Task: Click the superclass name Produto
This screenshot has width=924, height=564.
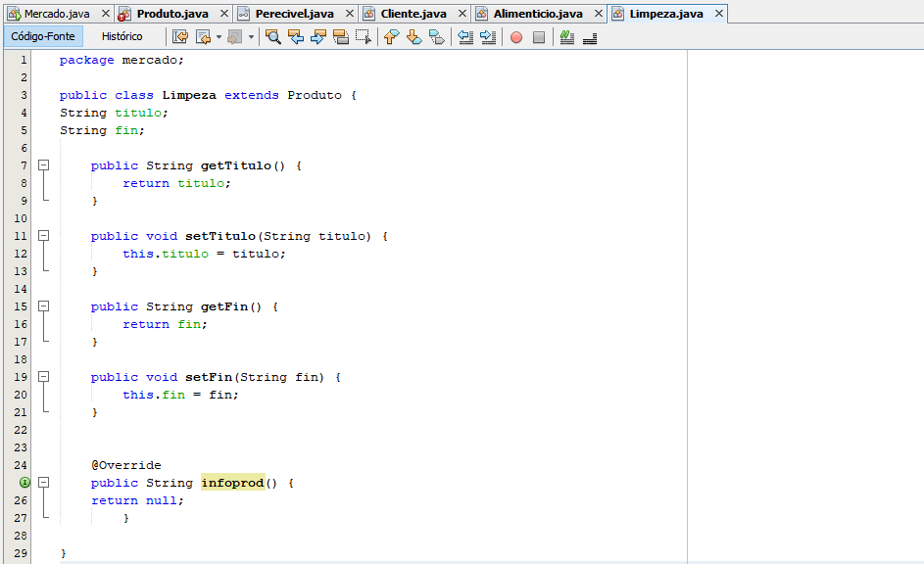Action: (x=315, y=95)
